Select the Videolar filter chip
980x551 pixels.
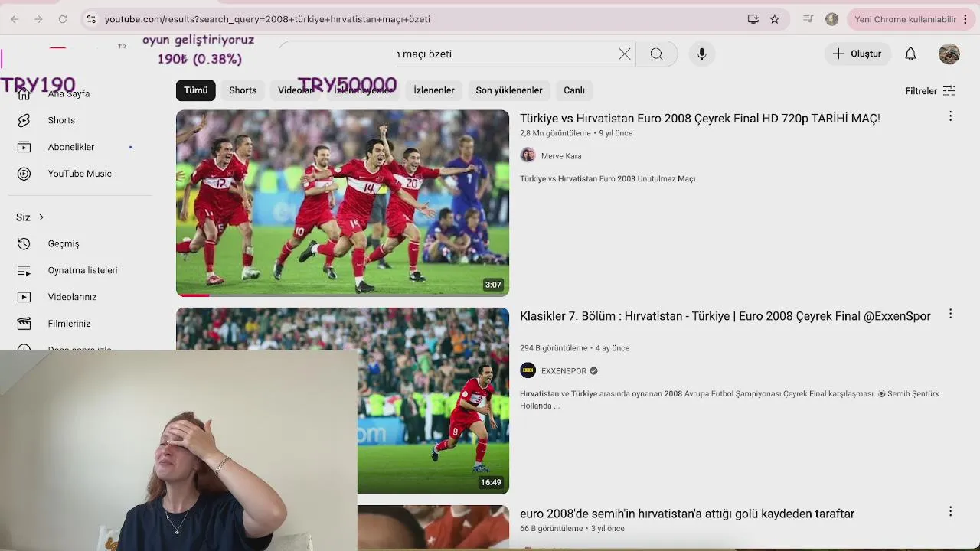click(296, 90)
